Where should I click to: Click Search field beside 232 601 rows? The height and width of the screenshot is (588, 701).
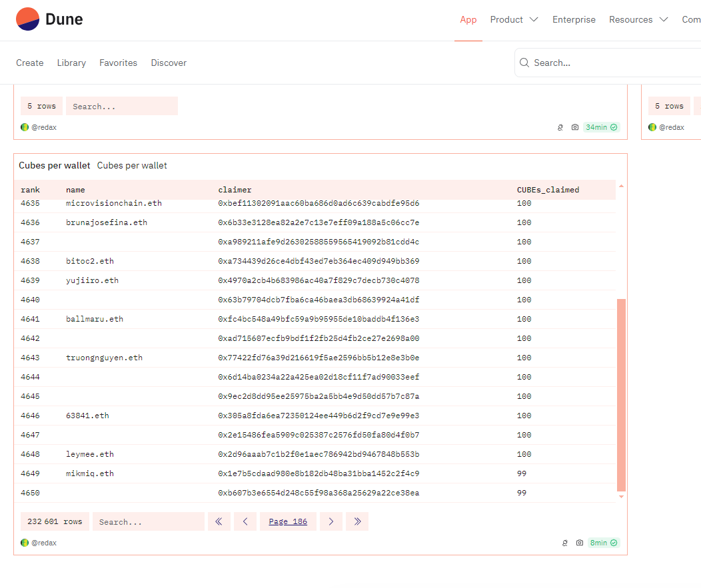point(149,521)
